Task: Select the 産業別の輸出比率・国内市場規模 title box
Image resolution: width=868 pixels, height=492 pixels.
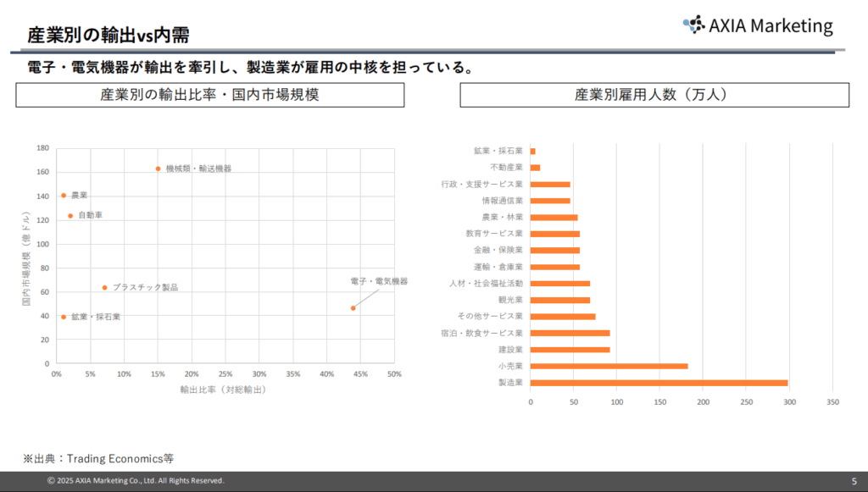Action: 209,96
